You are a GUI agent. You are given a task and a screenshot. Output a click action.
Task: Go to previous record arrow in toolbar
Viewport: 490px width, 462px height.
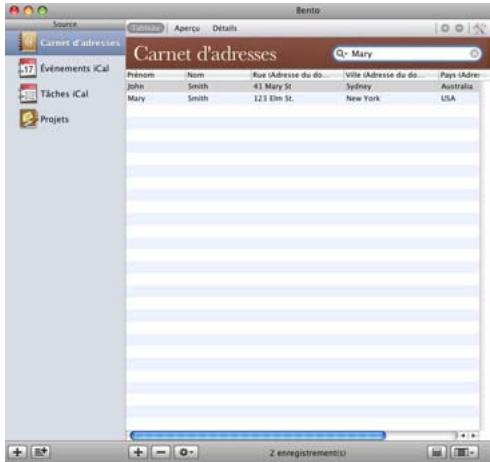click(x=445, y=28)
